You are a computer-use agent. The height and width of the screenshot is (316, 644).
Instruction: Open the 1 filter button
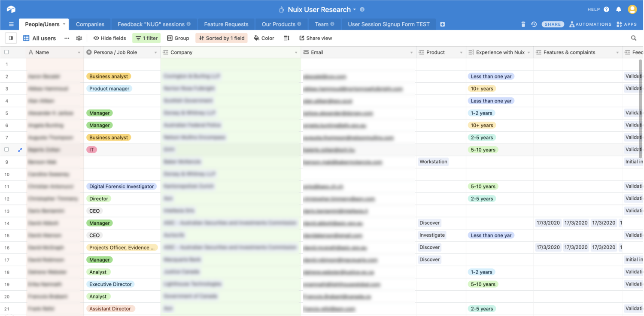point(146,38)
